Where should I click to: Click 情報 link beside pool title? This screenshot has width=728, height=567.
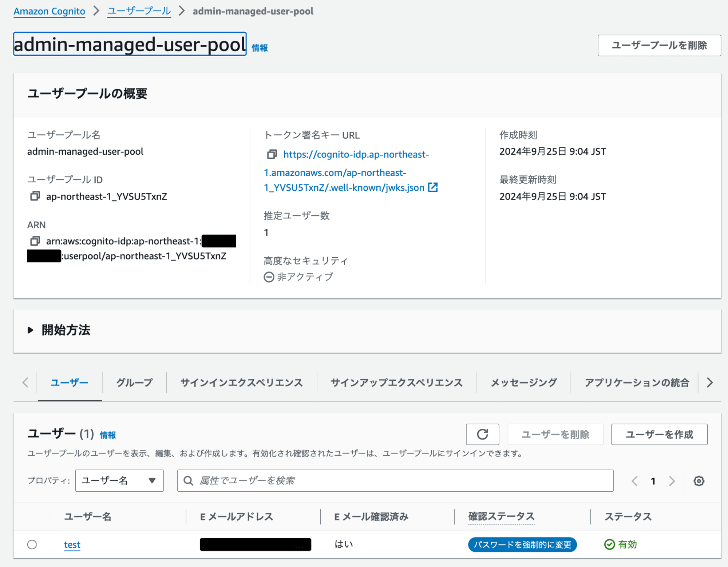coord(260,48)
